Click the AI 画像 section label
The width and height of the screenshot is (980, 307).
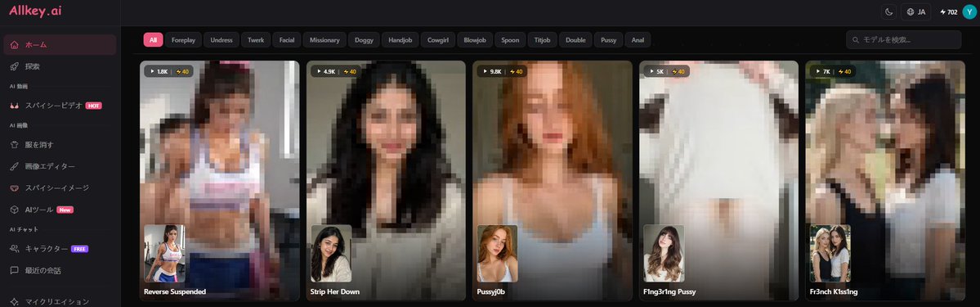click(19, 126)
